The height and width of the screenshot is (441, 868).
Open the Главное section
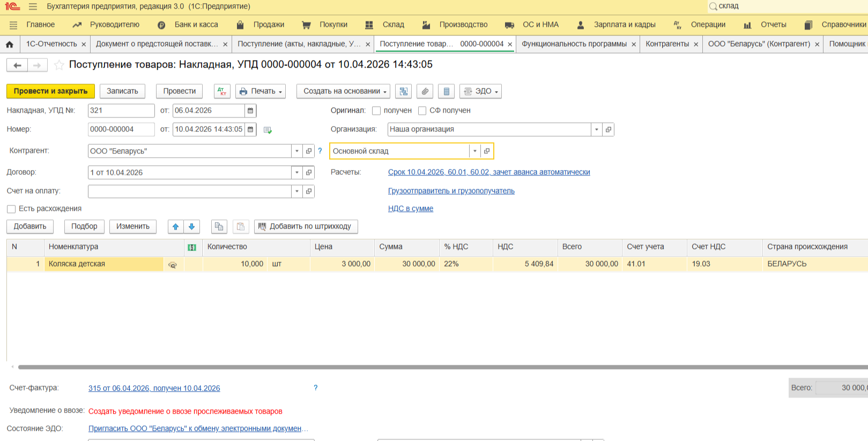(41, 25)
